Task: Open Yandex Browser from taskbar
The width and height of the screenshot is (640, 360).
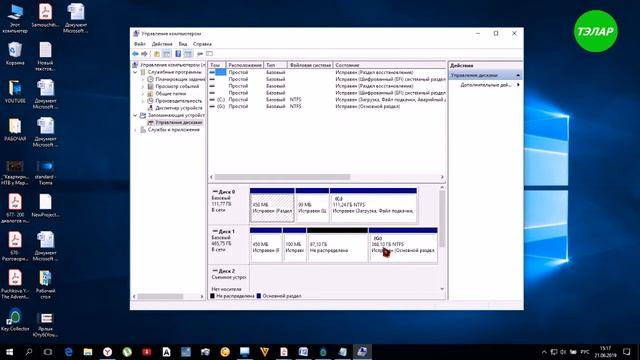Action: pyautogui.click(x=107, y=352)
